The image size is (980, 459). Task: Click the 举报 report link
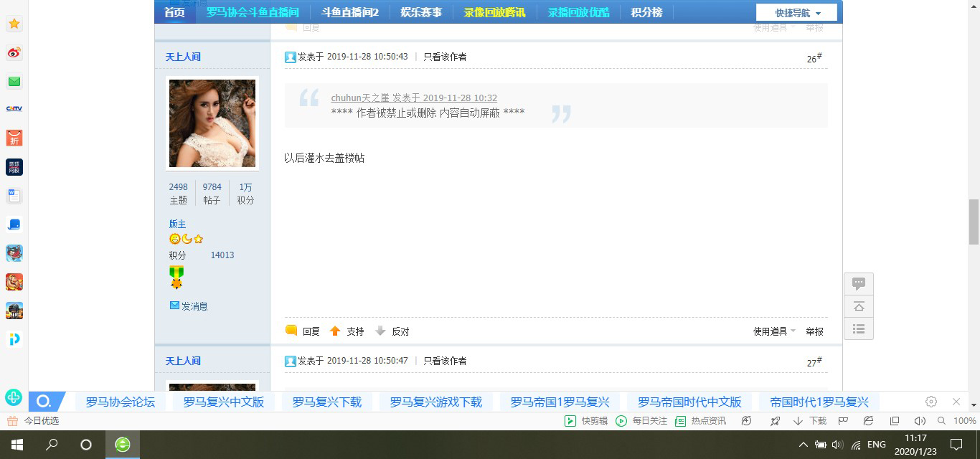pyautogui.click(x=814, y=331)
